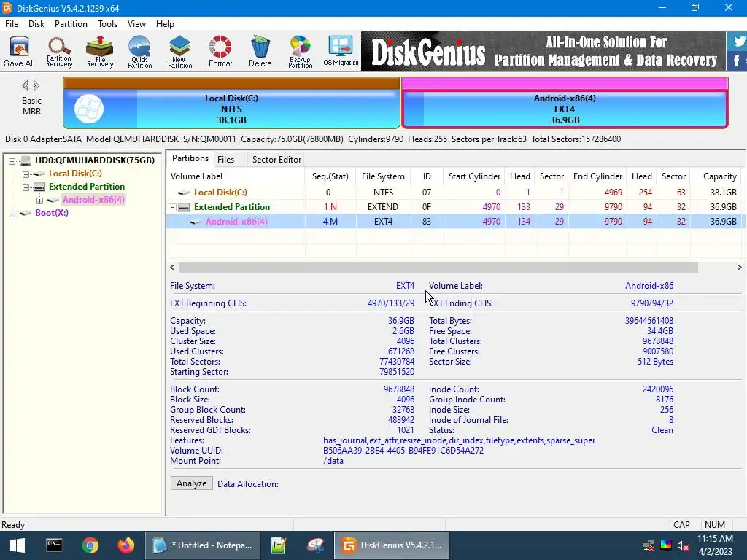Open the Facebook link icon
Screen dimensions: 747x560
737,61
